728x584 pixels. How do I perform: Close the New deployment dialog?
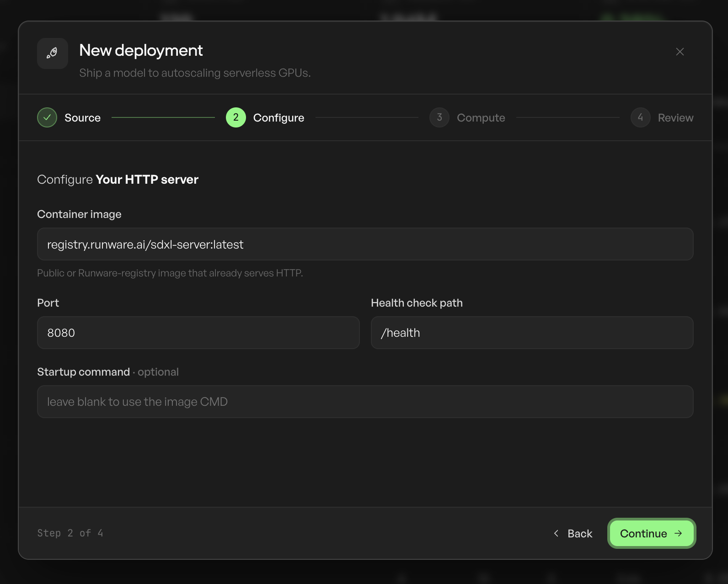pyautogui.click(x=680, y=52)
